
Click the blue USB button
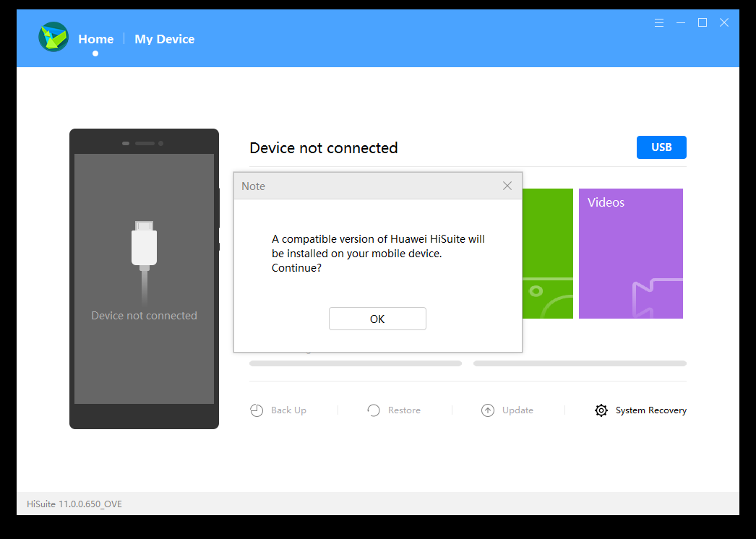click(661, 147)
